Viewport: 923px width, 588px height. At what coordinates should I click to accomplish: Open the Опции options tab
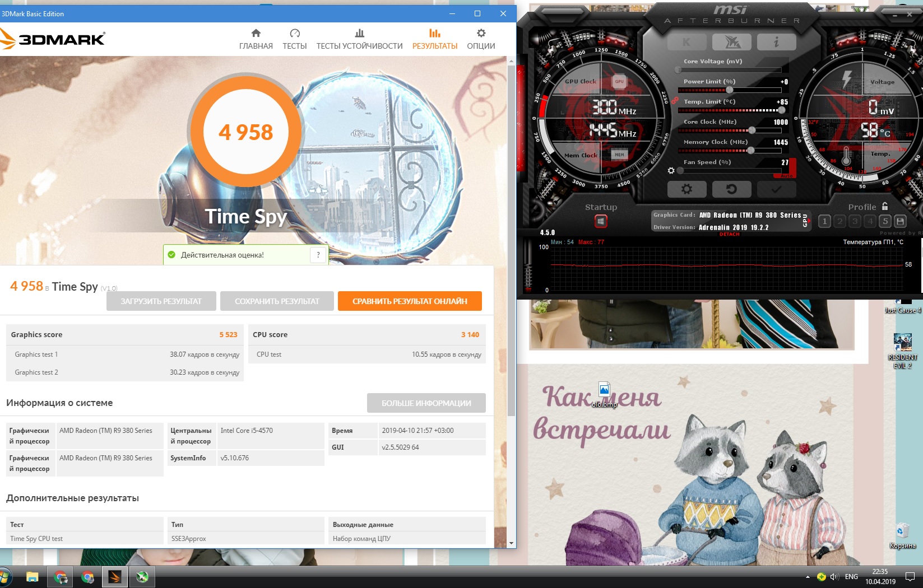(x=481, y=39)
